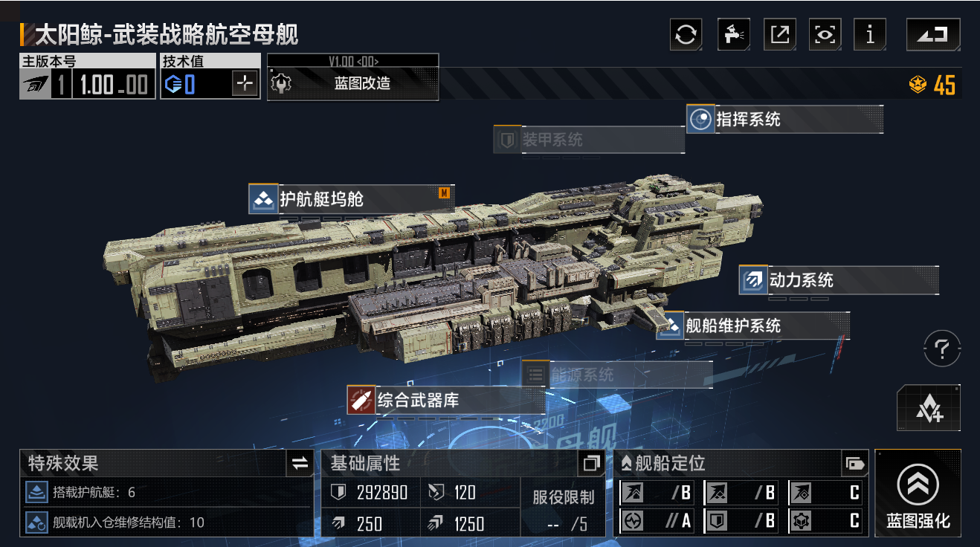980x547 pixels.
Task: Open the 动力系统 module
Action: 839,280
